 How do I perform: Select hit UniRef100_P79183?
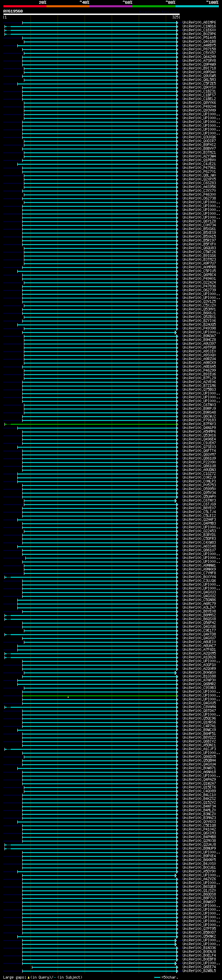199,420
